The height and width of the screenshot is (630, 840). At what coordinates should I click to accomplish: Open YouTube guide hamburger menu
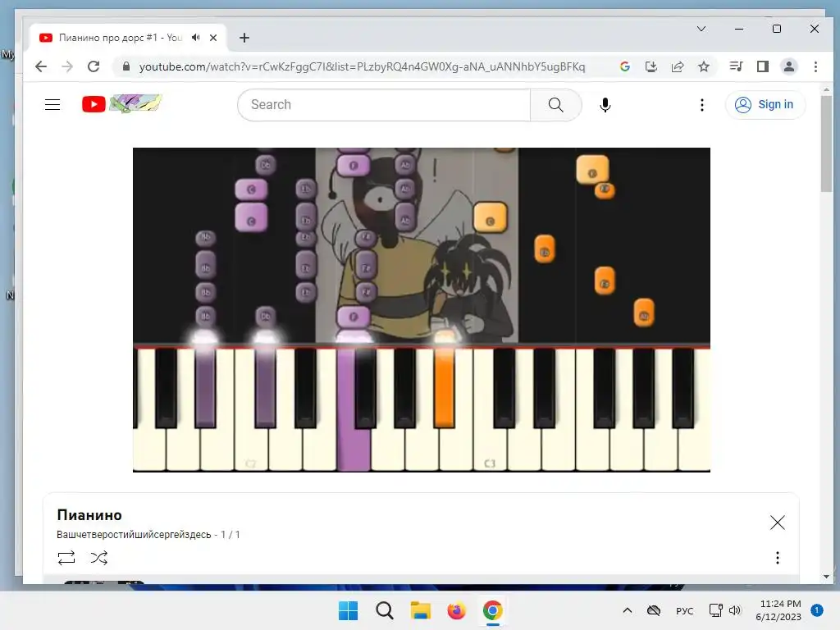(52, 104)
